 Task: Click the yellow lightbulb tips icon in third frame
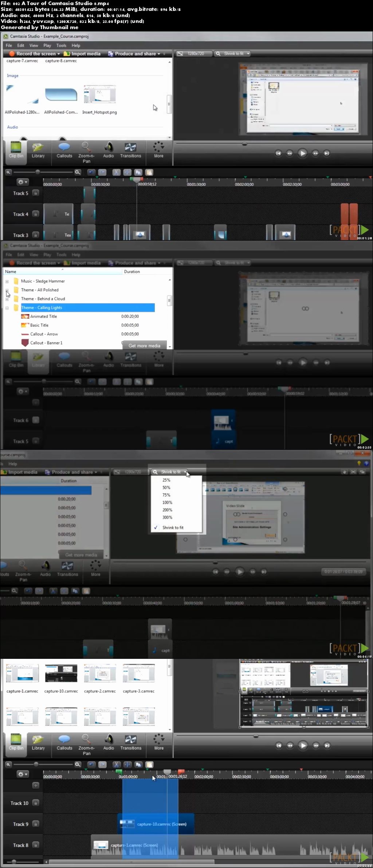(359, 463)
